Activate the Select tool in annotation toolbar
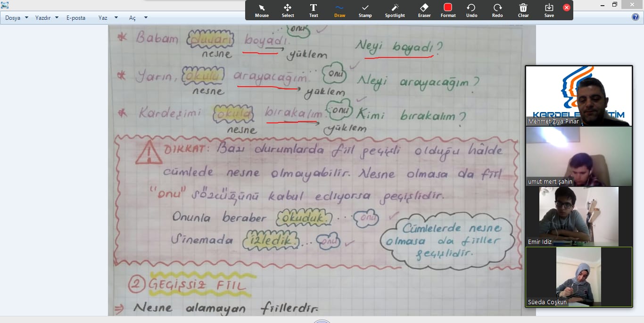644x323 pixels. (x=288, y=10)
